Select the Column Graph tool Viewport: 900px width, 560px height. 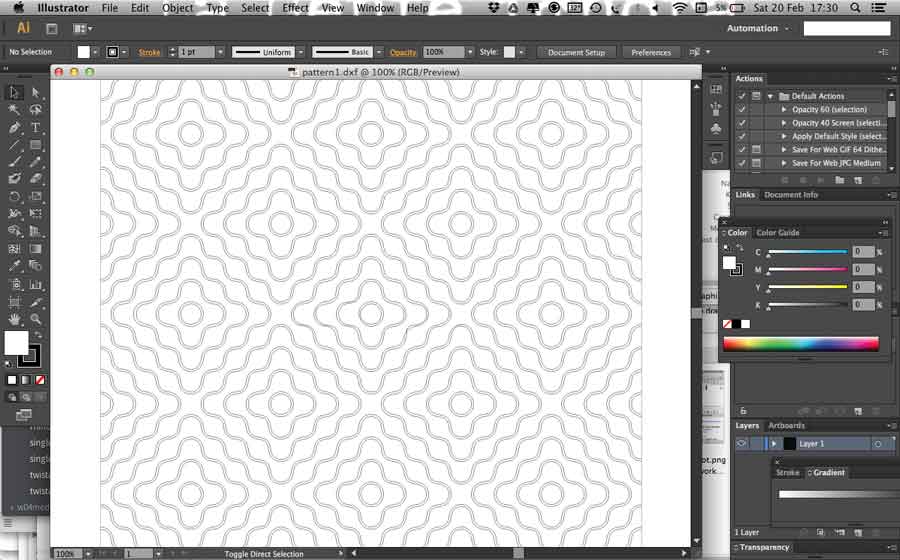(x=36, y=284)
